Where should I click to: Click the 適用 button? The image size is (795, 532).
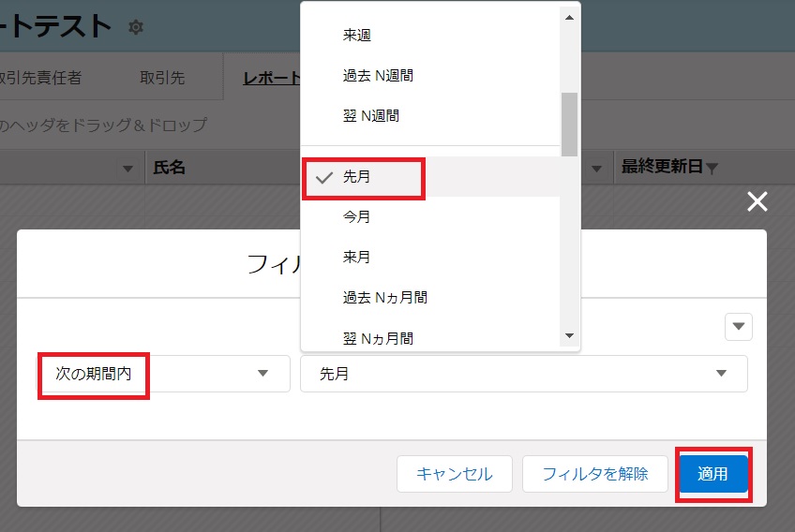click(712, 474)
